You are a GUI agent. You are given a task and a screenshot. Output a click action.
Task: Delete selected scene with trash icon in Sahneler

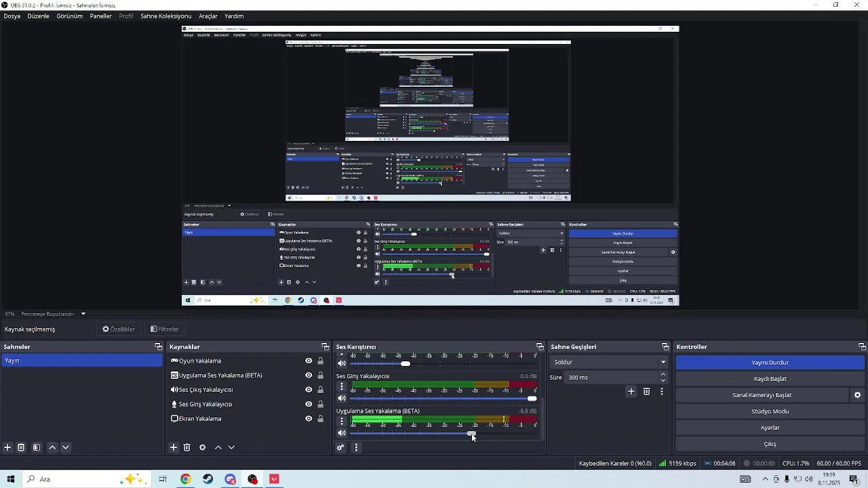(x=21, y=447)
